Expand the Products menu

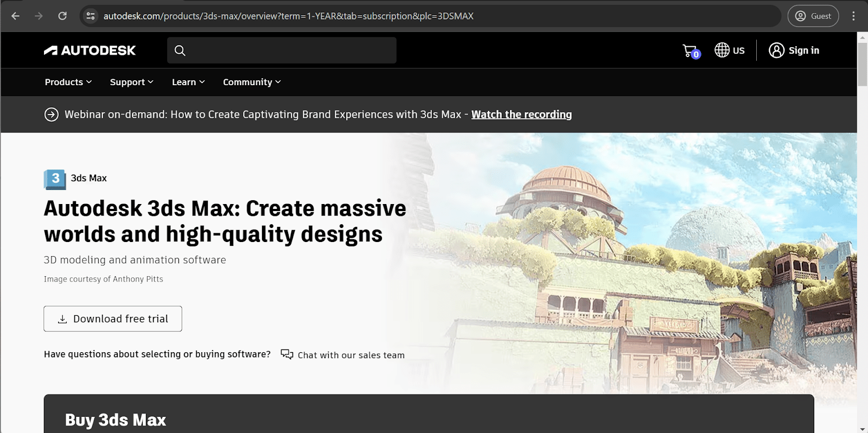coord(68,82)
